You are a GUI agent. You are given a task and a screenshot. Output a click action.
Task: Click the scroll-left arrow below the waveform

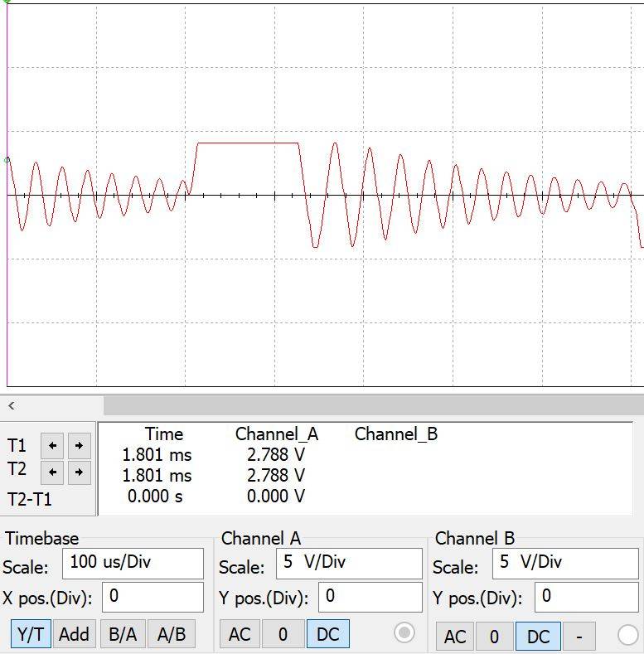[x=12, y=405]
